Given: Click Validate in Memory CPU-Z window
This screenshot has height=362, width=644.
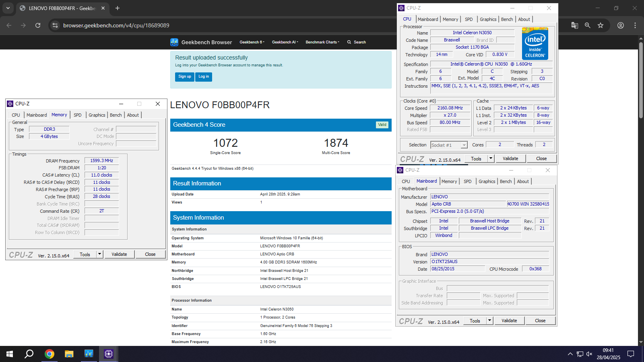Looking at the screenshot, I should point(119,254).
